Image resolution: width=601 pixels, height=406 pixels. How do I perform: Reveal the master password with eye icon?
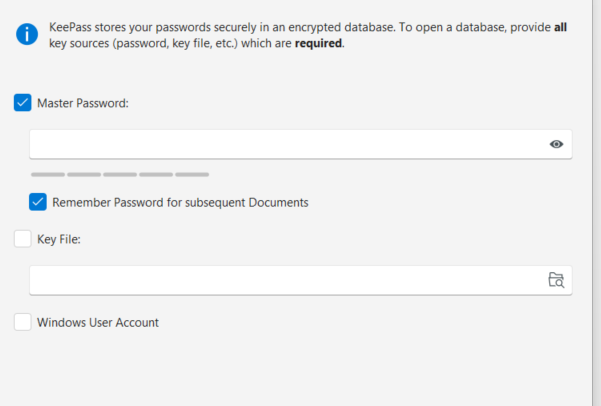point(556,144)
